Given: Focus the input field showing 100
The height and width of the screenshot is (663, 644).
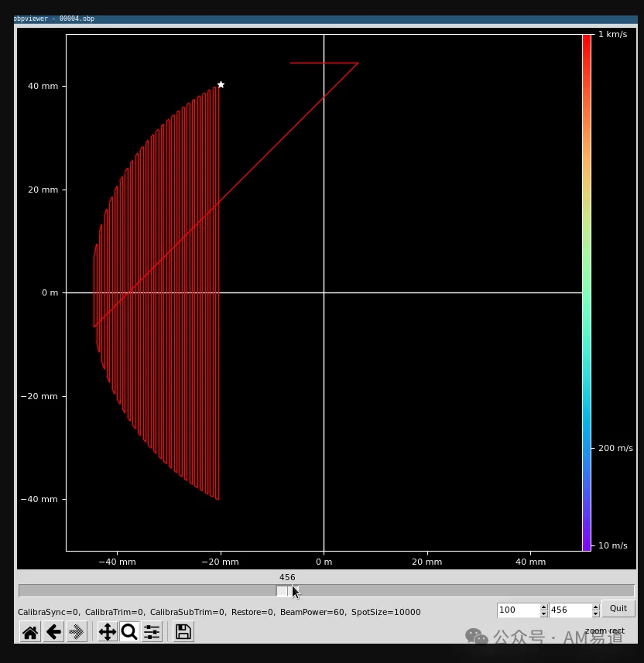Looking at the screenshot, I should point(519,610).
